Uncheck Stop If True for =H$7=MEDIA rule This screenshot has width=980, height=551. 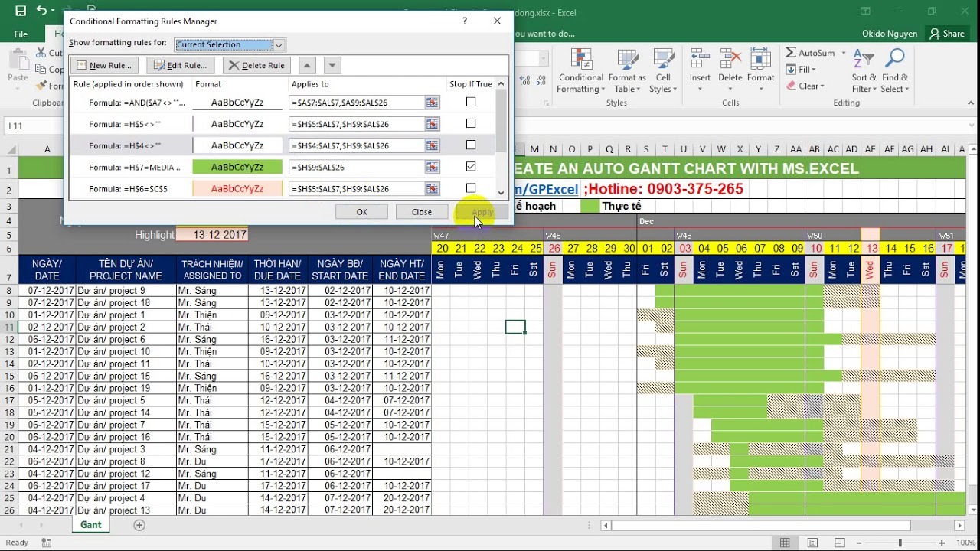[471, 166]
